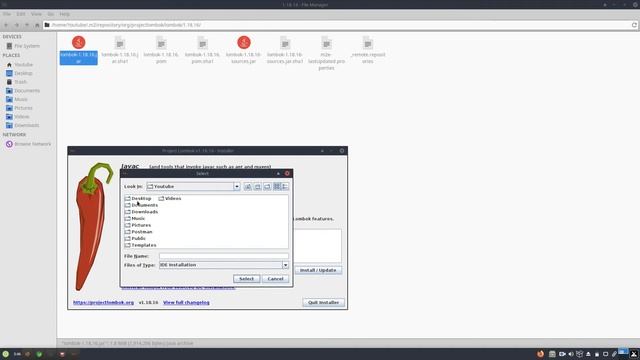Click the screen recorder camera tray icon

(562, 354)
